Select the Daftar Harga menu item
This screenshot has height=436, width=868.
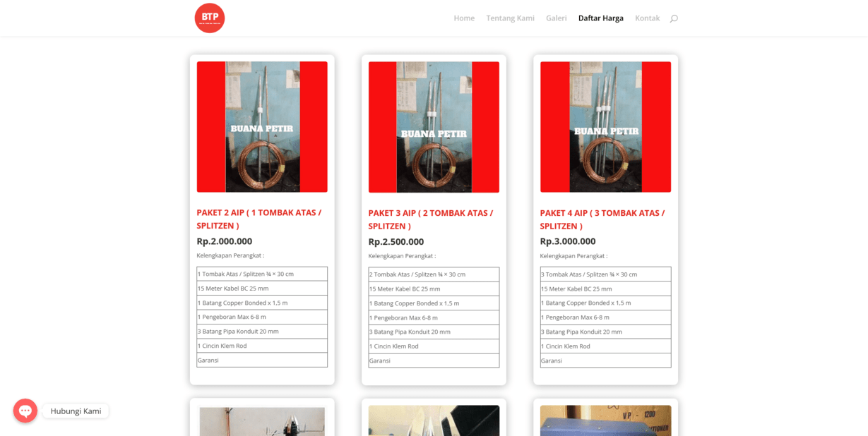(600, 18)
